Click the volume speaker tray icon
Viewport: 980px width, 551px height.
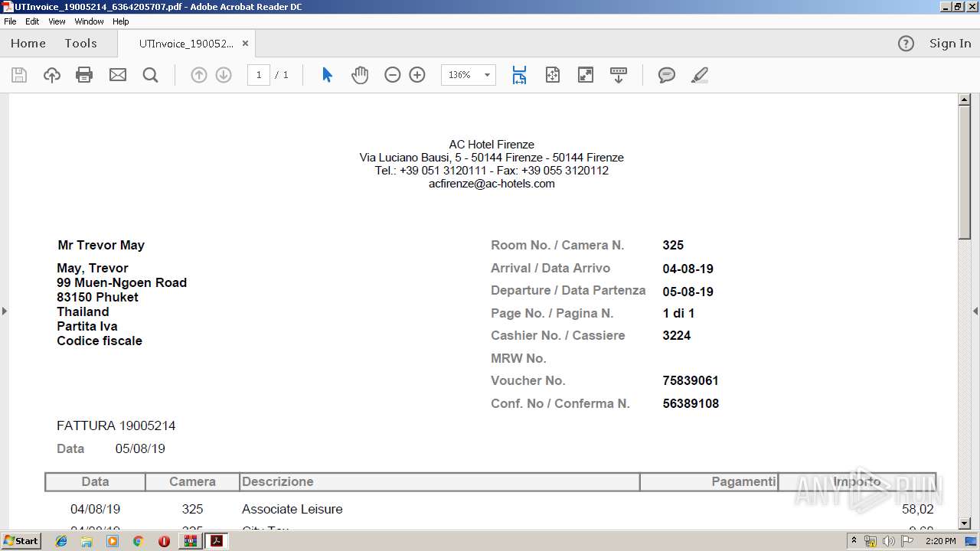click(889, 541)
